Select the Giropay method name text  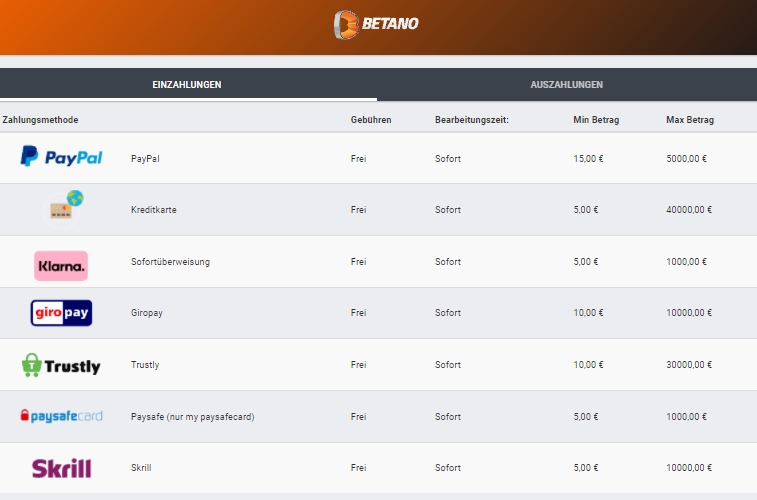[146, 313]
